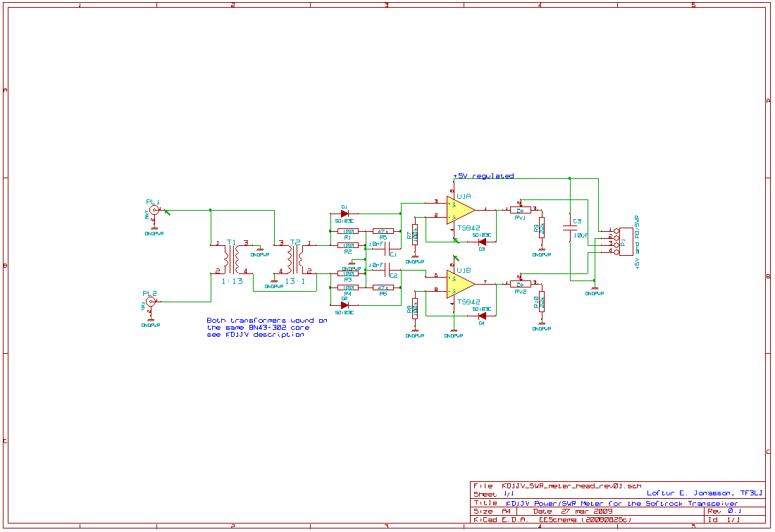This screenshot has width=775, height=532.
Task: Pick diode D1 in the schematic
Action: click(x=345, y=213)
